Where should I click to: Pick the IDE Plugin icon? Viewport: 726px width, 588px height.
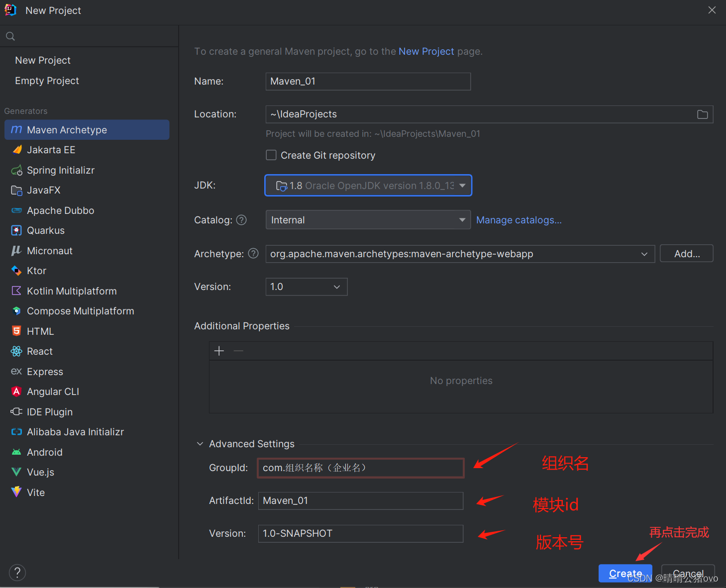click(x=16, y=412)
